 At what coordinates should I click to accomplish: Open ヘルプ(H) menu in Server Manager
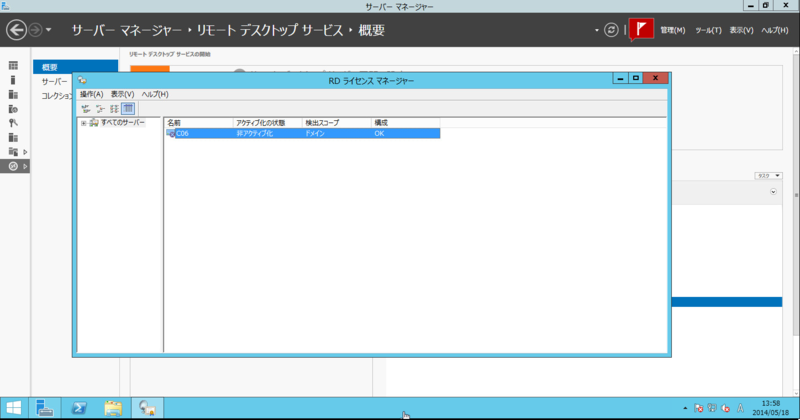pyautogui.click(x=774, y=30)
